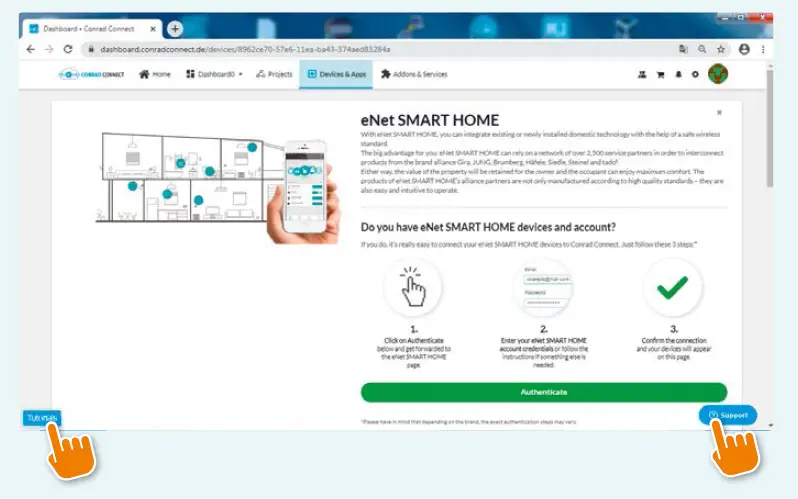Viewport: 798px width, 499px height.
Task: Click 'Do you have eNet SMART HOME devices' heading
Action: [488, 227]
